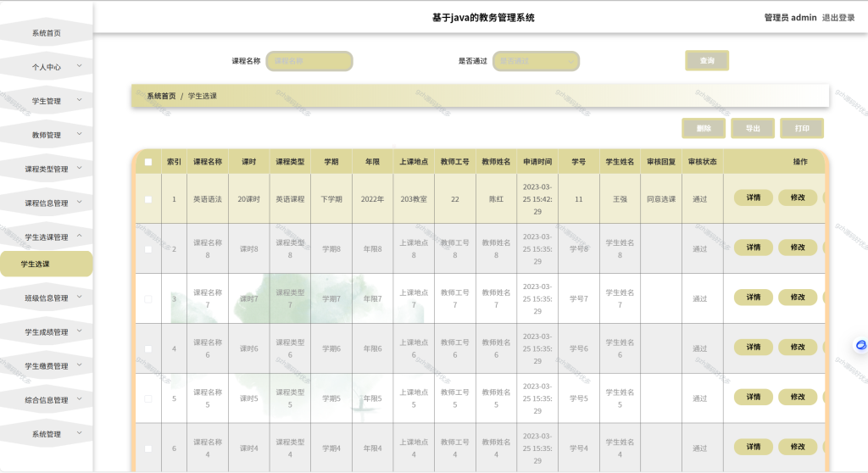868x473 pixels.
Task: Click 管理员 admin user label
Action: [791, 18]
